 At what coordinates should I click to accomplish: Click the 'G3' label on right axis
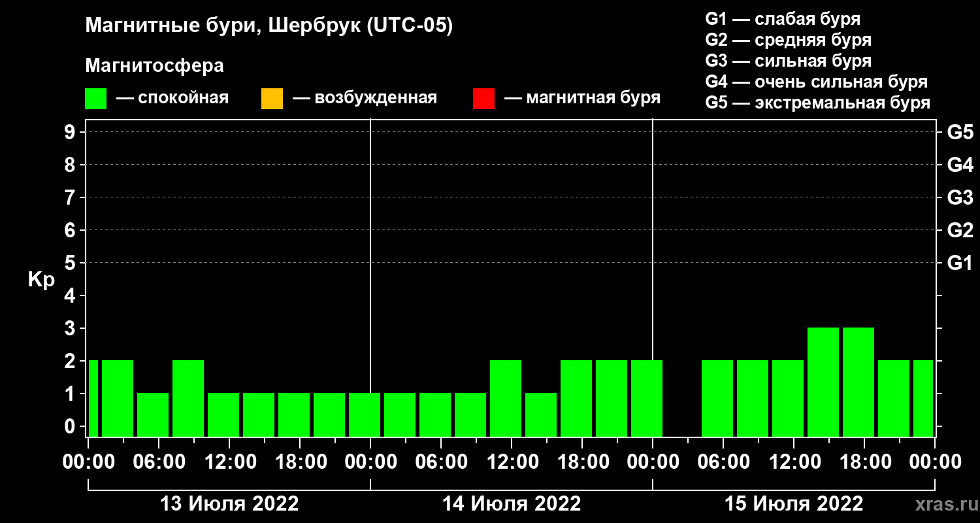(960, 197)
